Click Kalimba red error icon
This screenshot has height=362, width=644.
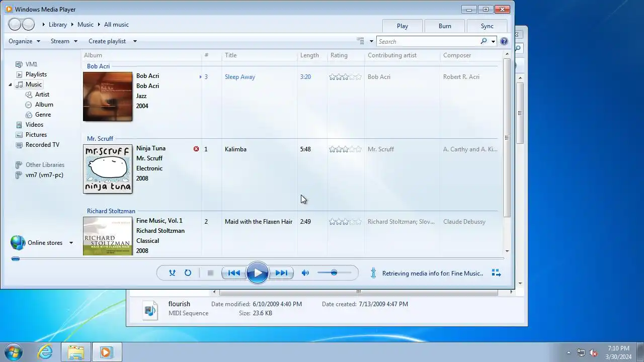[x=196, y=149]
